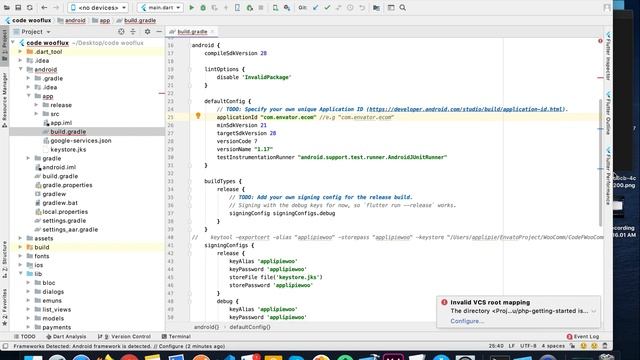Image resolution: width=640 pixels, height=360 pixels.
Task: Click the Synchronize/reload toolbar icon
Action: (x=29, y=7)
